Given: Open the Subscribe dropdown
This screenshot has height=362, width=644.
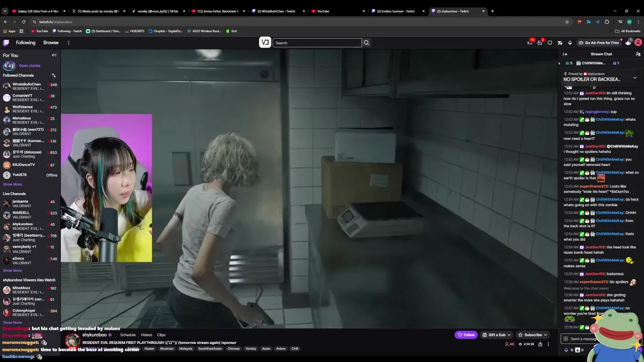Looking at the screenshot, I should pyautogui.click(x=533, y=335).
